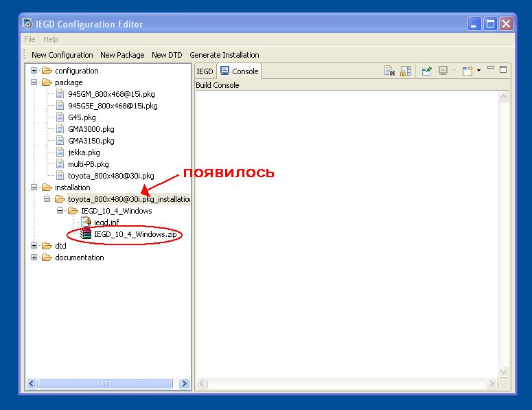This screenshot has height=410, width=532.
Task: Click the Clear Console icon
Action: [389, 71]
